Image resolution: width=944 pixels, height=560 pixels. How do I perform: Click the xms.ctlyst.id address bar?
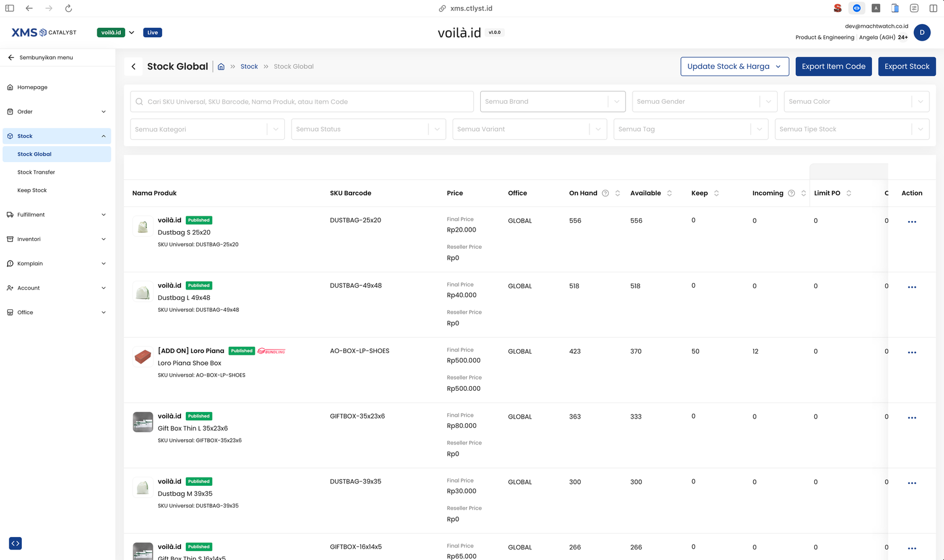tap(466, 8)
